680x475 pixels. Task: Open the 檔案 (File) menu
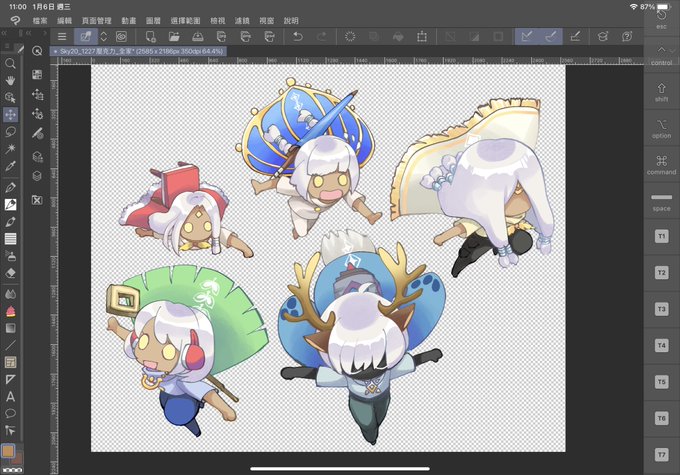point(40,20)
